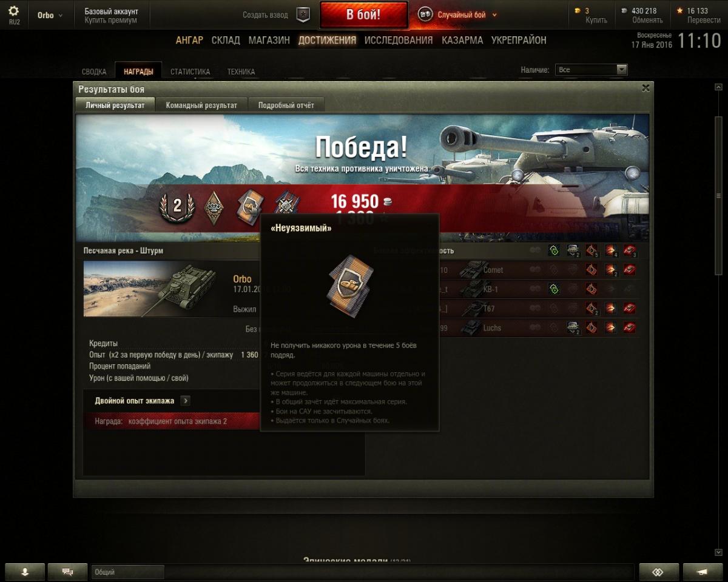728x582 pixels.
Task: Switch to the team result tab
Action: pos(201,105)
